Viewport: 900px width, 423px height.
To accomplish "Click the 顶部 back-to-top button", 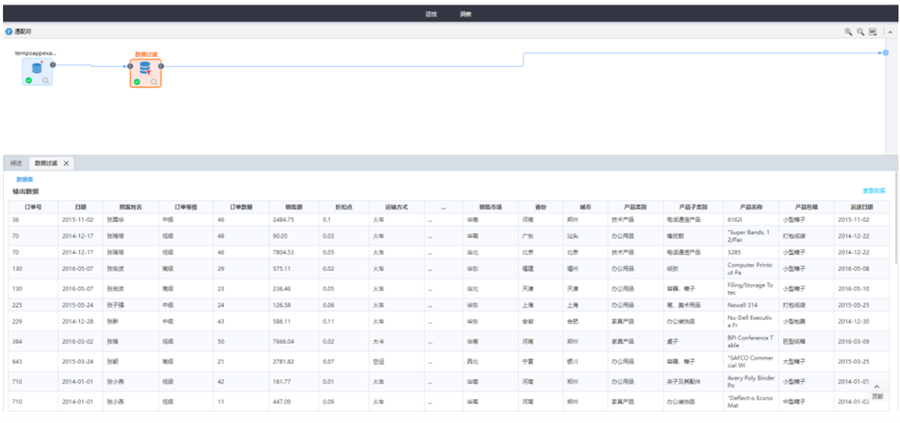I will (x=877, y=391).
